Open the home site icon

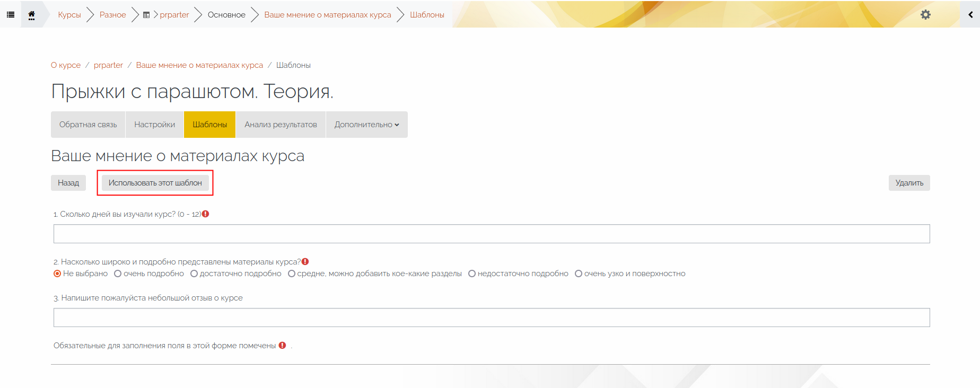[x=31, y=15]
